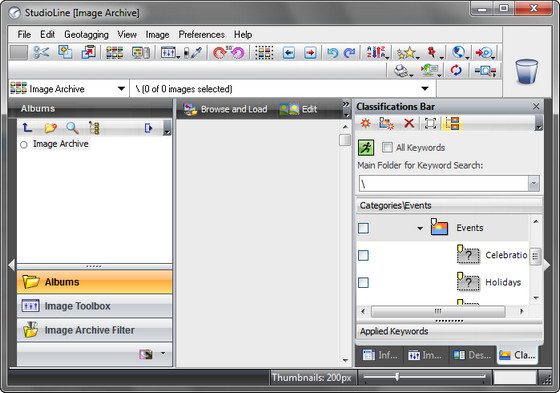The image size is (560, 393).
Task: Click the thumbnail size slider handle
Action: [x=397, y=377]
